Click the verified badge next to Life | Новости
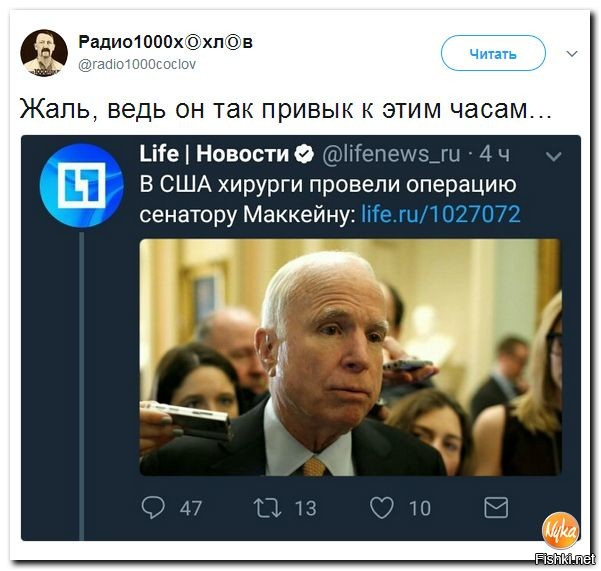The image size is (601, 571). click(304, 154)
